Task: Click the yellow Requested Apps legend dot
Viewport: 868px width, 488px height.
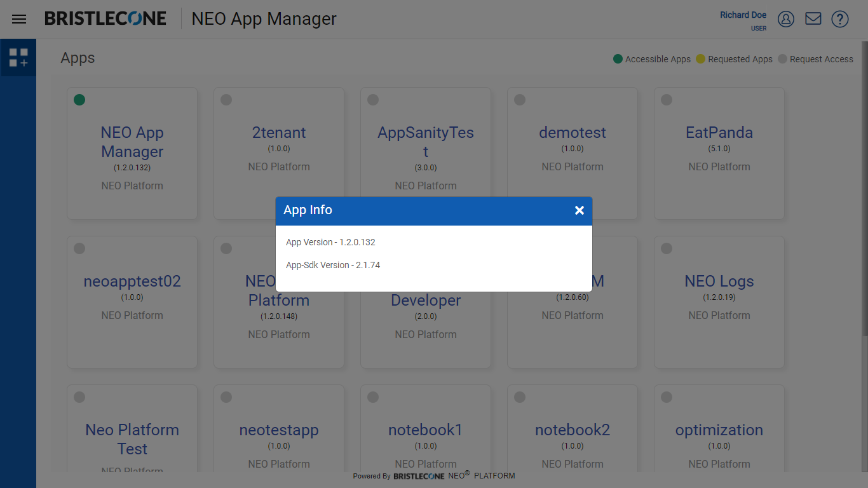Action: click(x=700, y=59)
